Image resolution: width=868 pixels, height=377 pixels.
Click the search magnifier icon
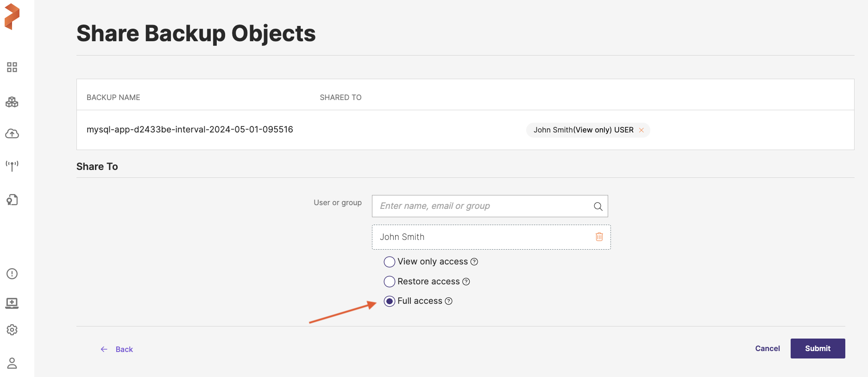coord(598,207)
